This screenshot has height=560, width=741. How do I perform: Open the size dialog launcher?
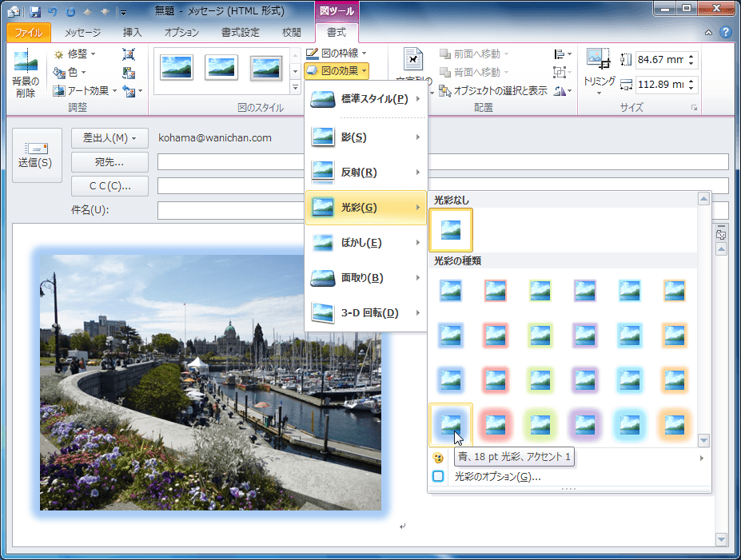coord(694,108)
